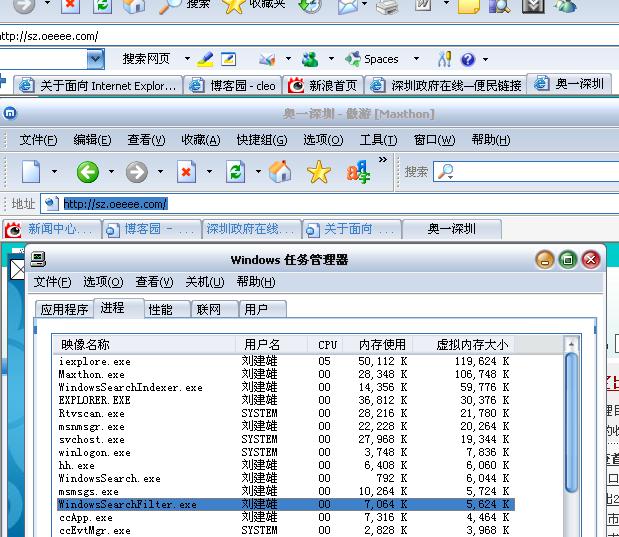Open Task Manager 查看(V) menu
Image resolution: width=619 pixels, height=537 pixels.
pyautogui.click(x=154, y=282)
